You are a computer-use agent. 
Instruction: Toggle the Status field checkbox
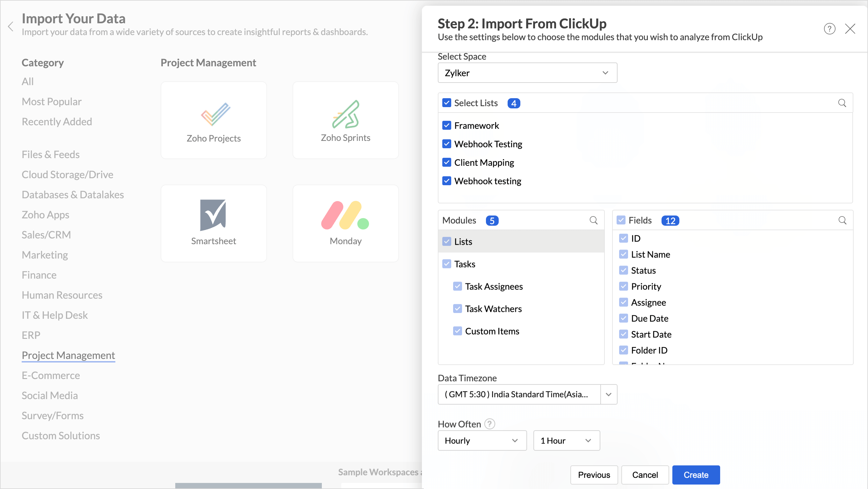click(x=623, y=270)
